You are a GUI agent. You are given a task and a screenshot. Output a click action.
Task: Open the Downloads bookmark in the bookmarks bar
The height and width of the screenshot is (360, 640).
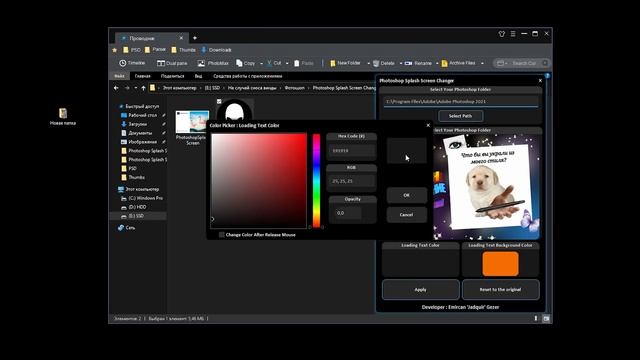[x=216, y=50]
